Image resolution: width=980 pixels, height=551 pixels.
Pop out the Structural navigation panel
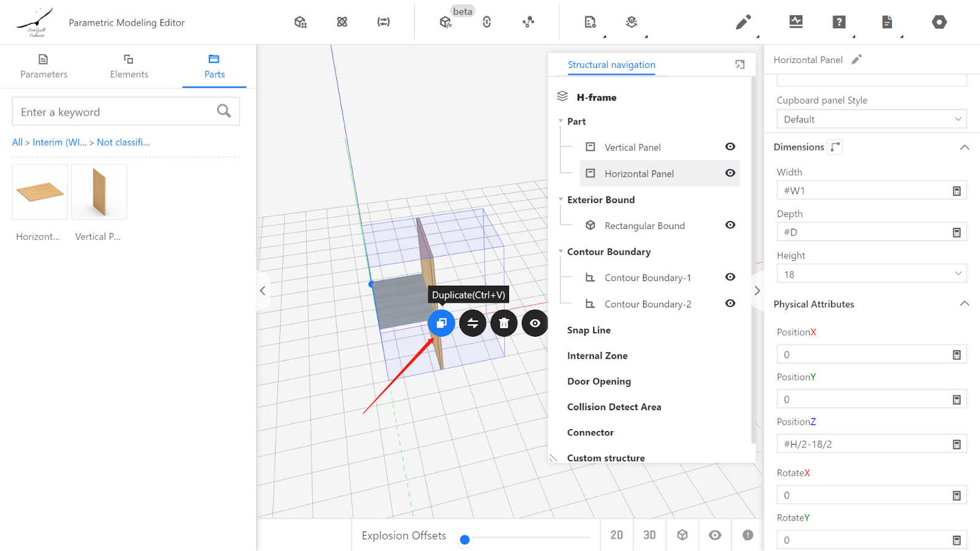click(x=740, y=65)
